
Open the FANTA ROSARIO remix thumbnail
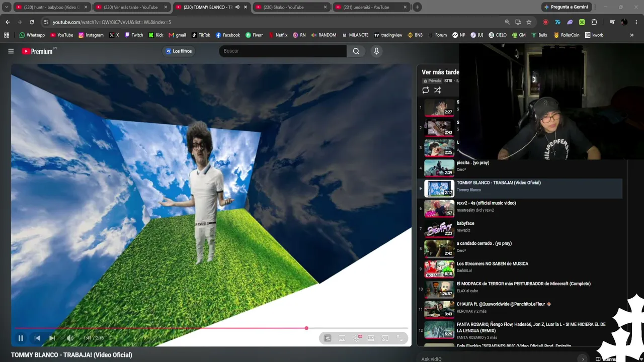click(x=439, y=330)
